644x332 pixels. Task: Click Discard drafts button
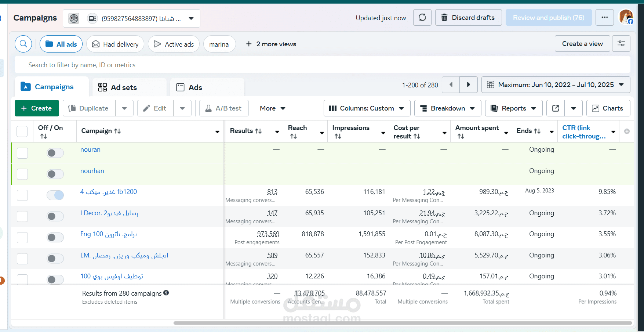[x=468, y=18]
